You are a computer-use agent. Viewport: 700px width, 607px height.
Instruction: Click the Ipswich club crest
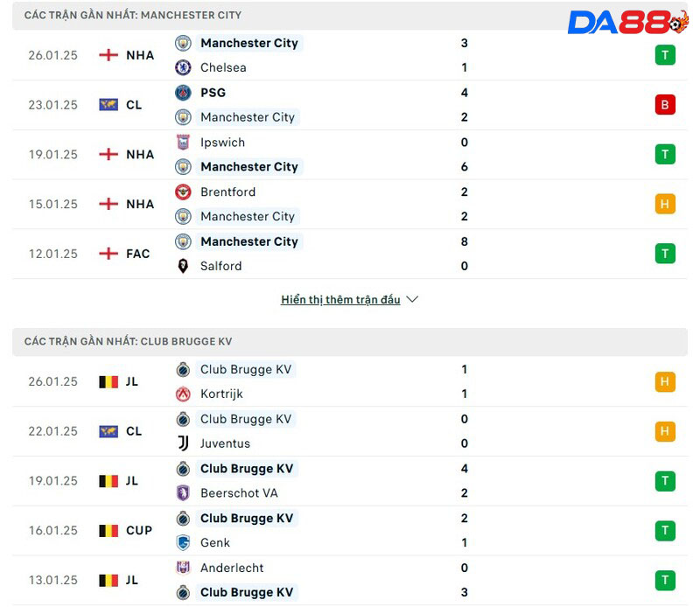coord(183,143)
